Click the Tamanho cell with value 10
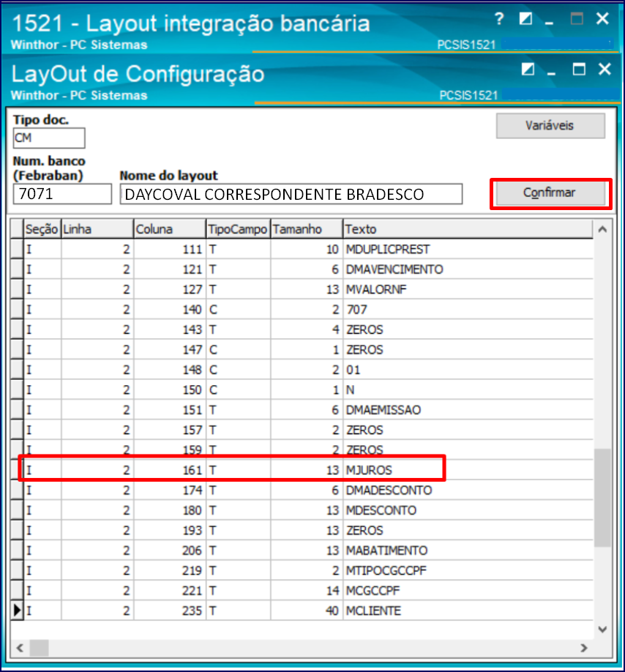 click(x=307, y=249)
